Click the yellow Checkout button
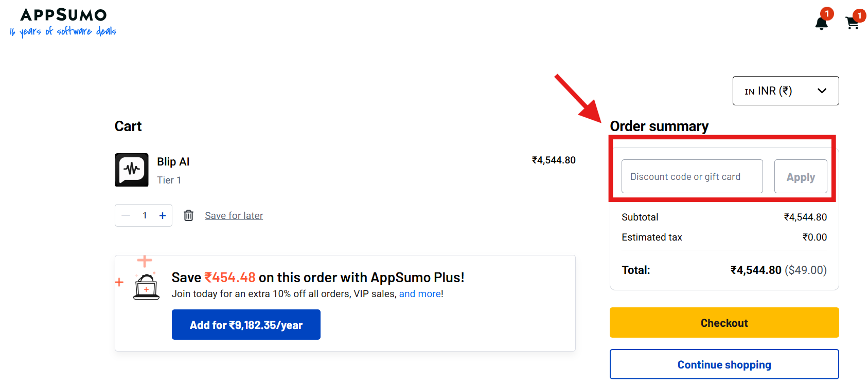Viewport: 868px width, 387px height. pos(723,323)
